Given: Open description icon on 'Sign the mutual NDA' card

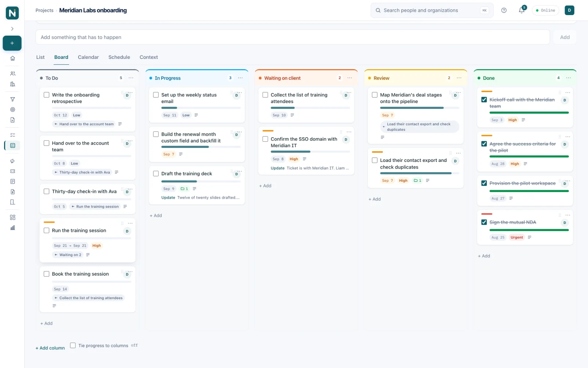Looking at the screenshot, I should 530,237.
